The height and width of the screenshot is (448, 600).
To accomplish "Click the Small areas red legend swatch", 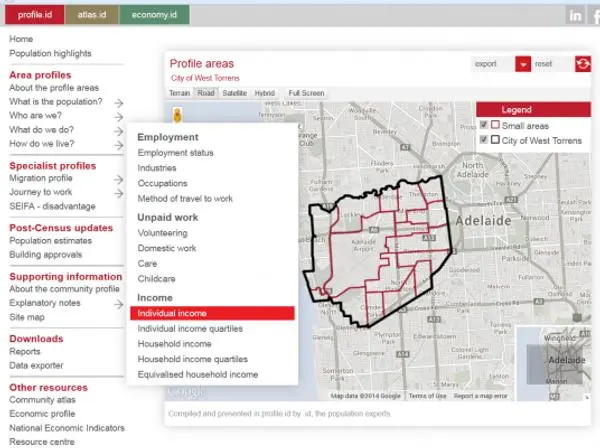I will click(x=495, y=125).
